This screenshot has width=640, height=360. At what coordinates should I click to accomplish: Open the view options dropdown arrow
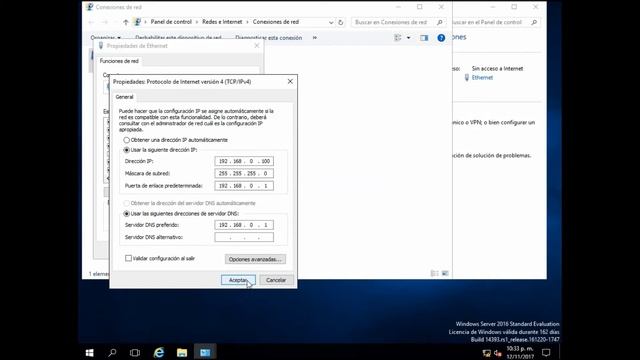[408, 38]
